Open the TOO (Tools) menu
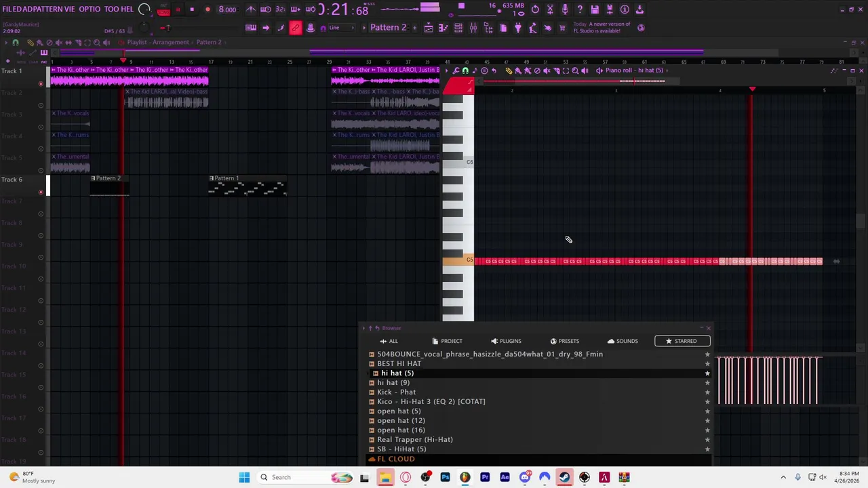Screen dimensions: 868x488 [111, 9]
